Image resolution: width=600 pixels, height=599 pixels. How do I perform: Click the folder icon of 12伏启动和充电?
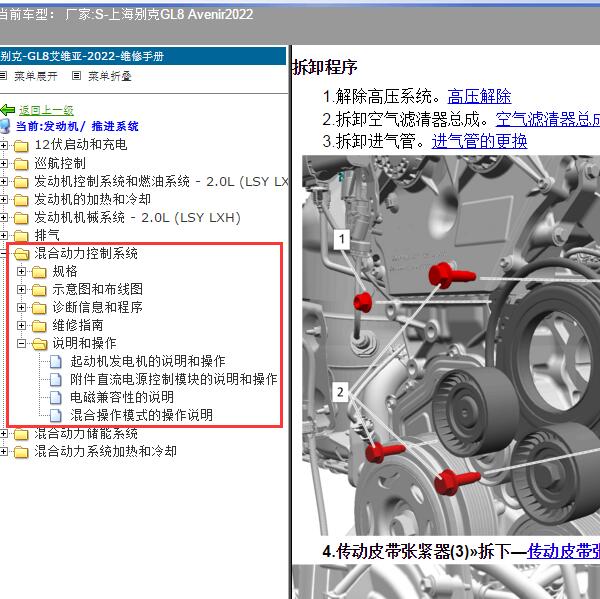coord(21,145)
